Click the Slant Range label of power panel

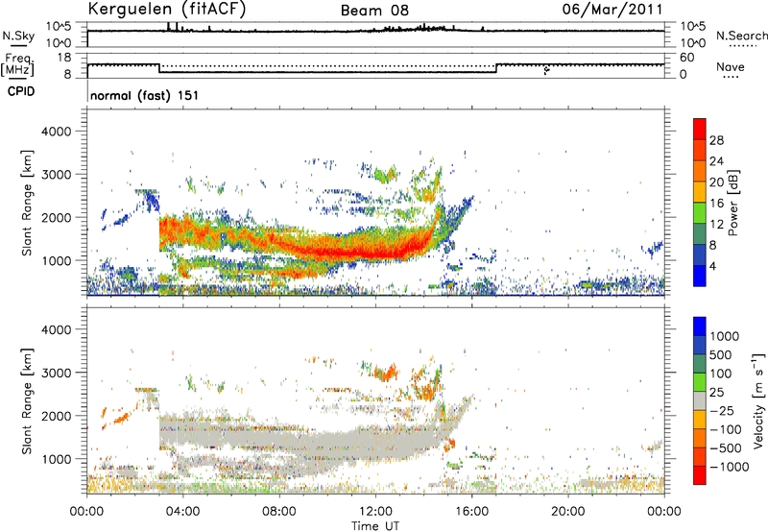coord(27,203)
